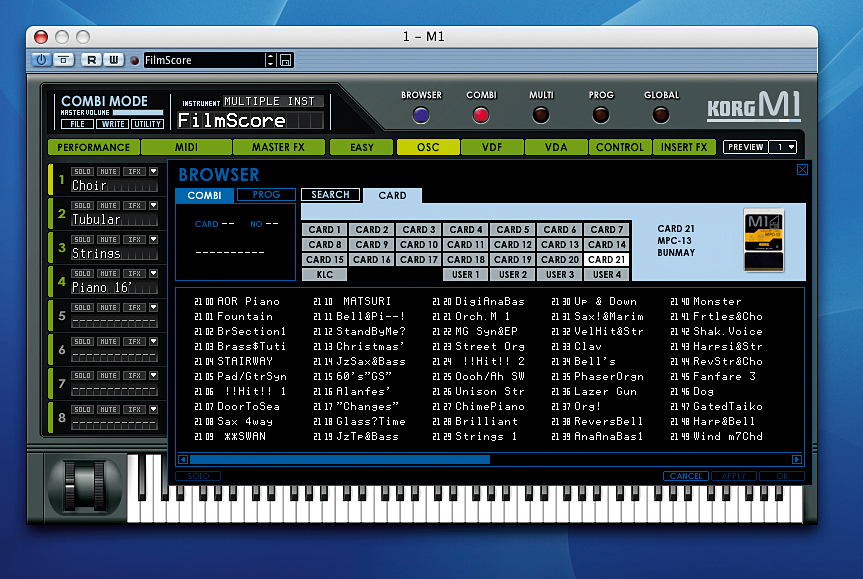Select the EASY tab
This screenshot has height=579, width=863.
point(362,148)
